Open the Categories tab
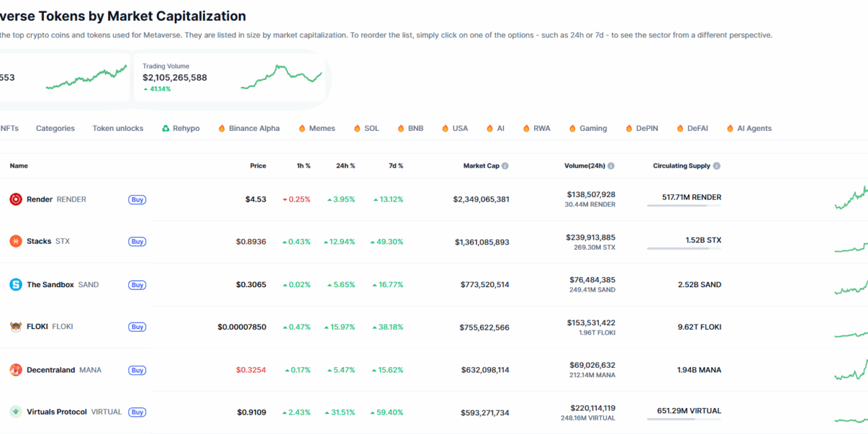Image resolution: width=868 pixels, height=434 pixels. click(x=55, y=128)
